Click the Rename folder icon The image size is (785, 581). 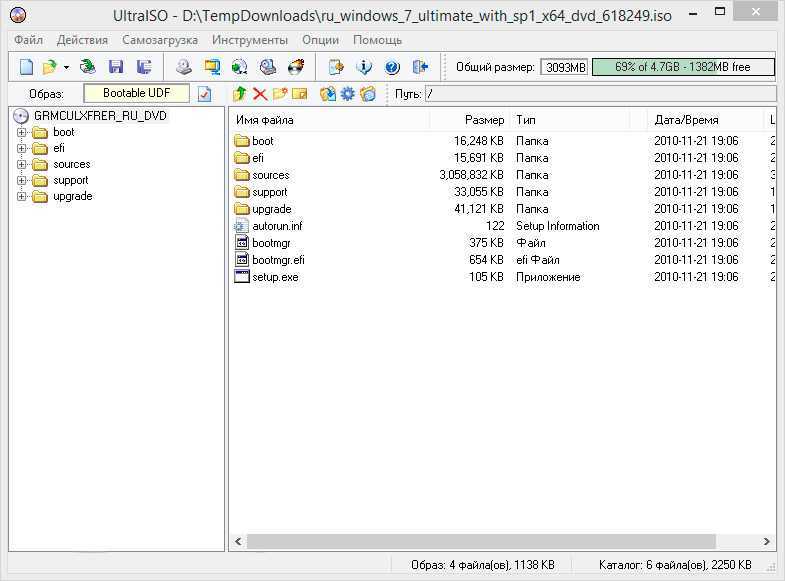click(x=299, y=94)
